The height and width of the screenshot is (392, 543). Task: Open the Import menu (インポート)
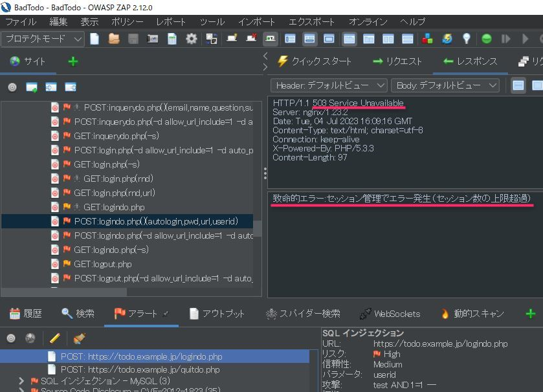click(256, 22)
